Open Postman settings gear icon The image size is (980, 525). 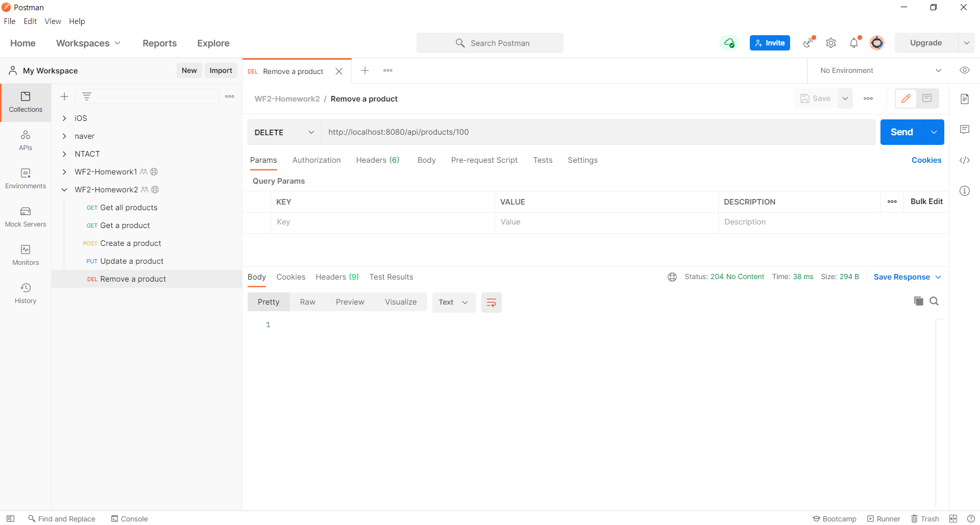[x=831, y=43]
